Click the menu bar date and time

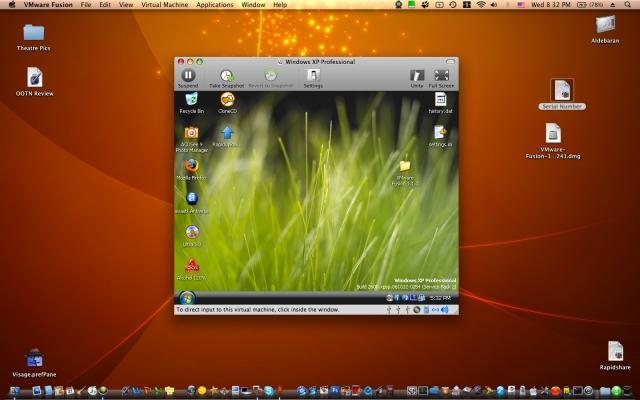tap(551, 5)
